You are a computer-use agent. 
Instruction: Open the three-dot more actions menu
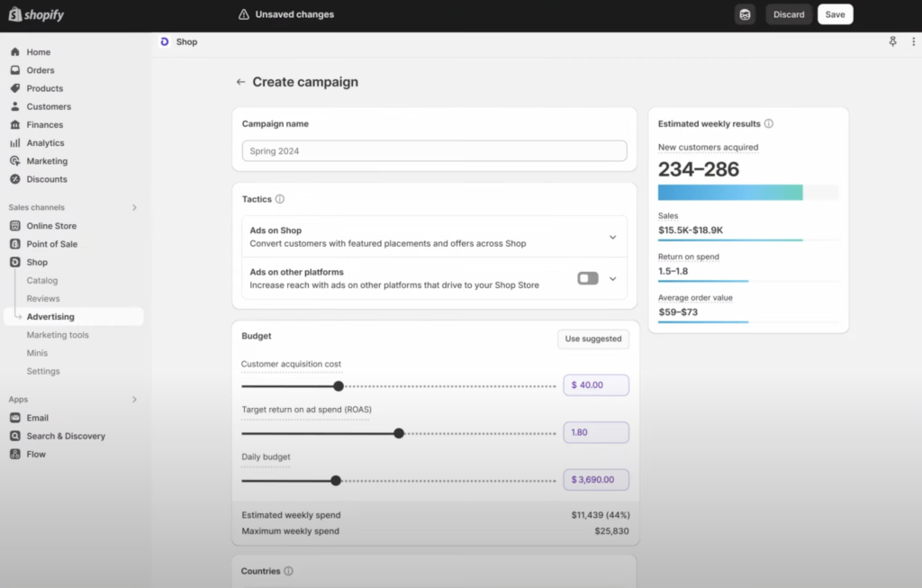point(913,41)
